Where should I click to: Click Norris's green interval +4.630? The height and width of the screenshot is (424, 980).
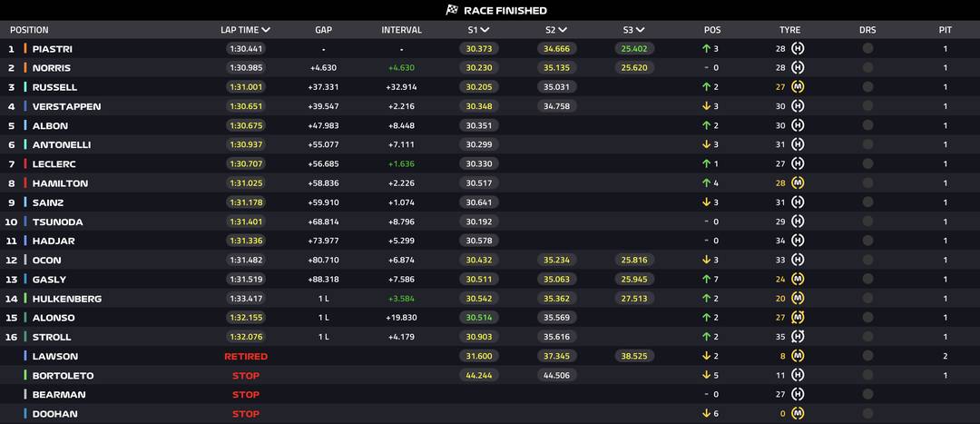[x=401, y=67]
